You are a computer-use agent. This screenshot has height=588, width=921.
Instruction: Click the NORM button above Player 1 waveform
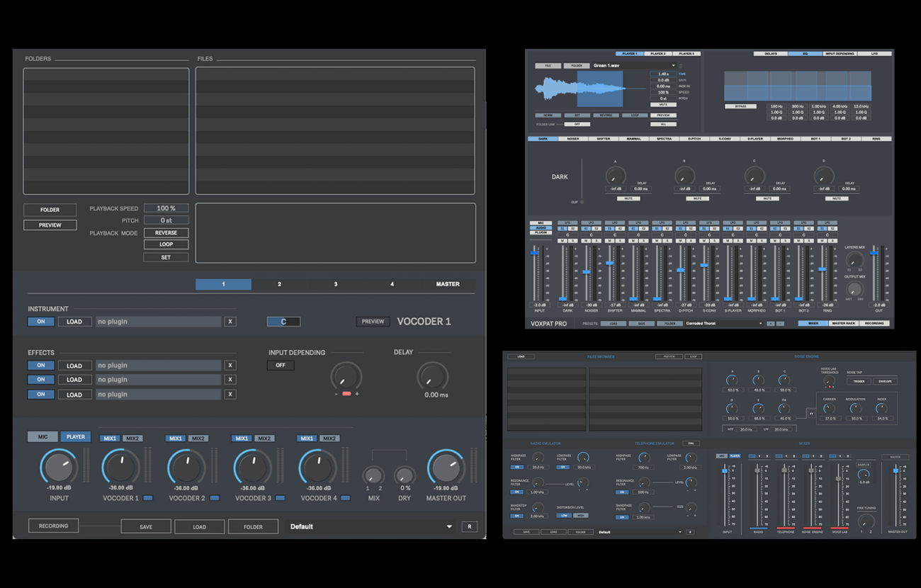[x=548, y=115]
